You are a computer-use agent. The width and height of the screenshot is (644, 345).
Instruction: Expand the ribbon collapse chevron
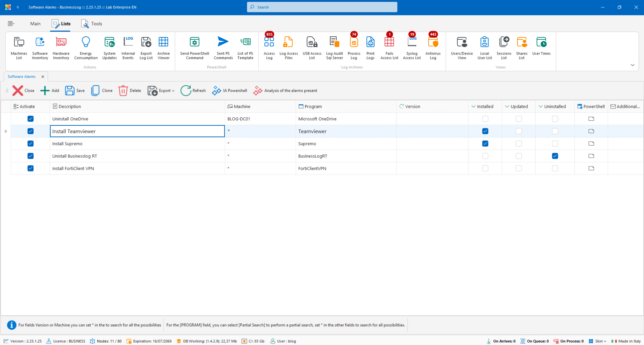[x=632, y=65]
